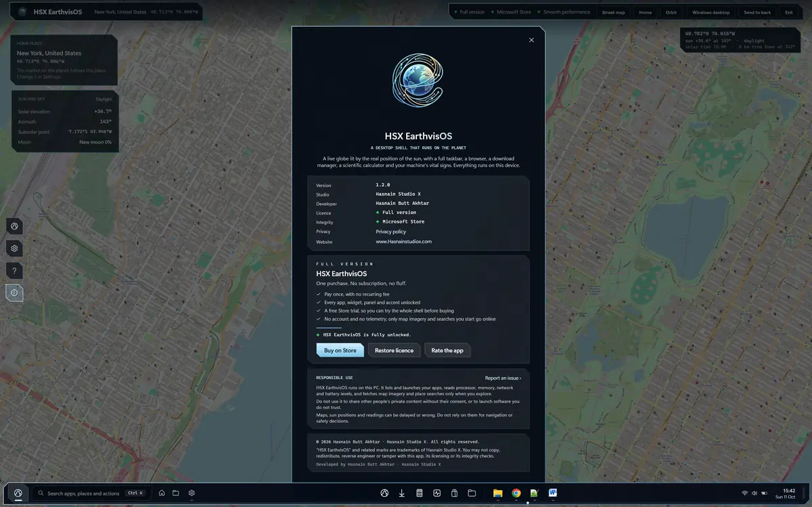Open the folder icon beside taskbar Home icon
Screen dimensions: 812x507
(x=176, y=493)
